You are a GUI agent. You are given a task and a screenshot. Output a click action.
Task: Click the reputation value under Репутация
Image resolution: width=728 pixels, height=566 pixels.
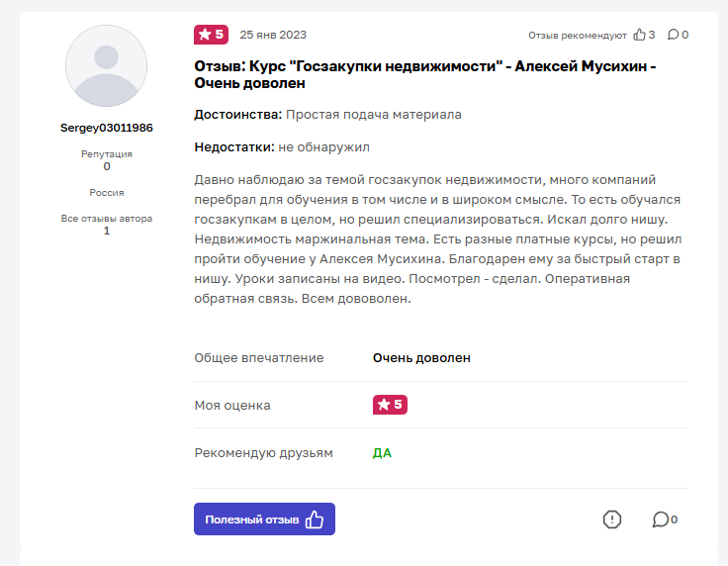(107, 167)
